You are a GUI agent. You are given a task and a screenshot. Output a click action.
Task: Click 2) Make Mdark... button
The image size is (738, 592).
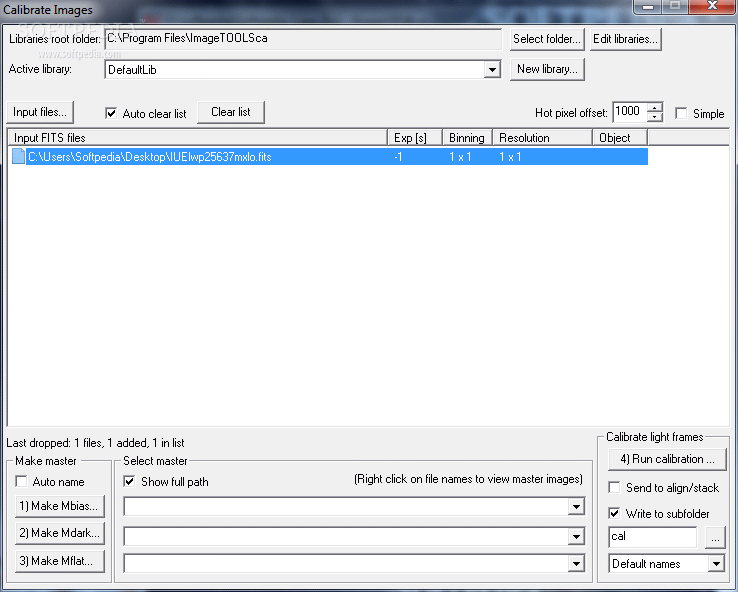(x=59, y=533)
